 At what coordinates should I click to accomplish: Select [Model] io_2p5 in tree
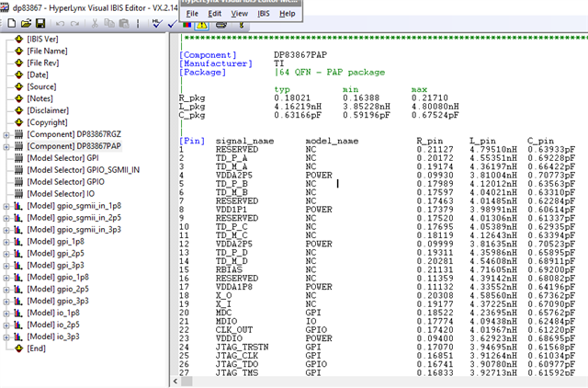tap(53, 325)
